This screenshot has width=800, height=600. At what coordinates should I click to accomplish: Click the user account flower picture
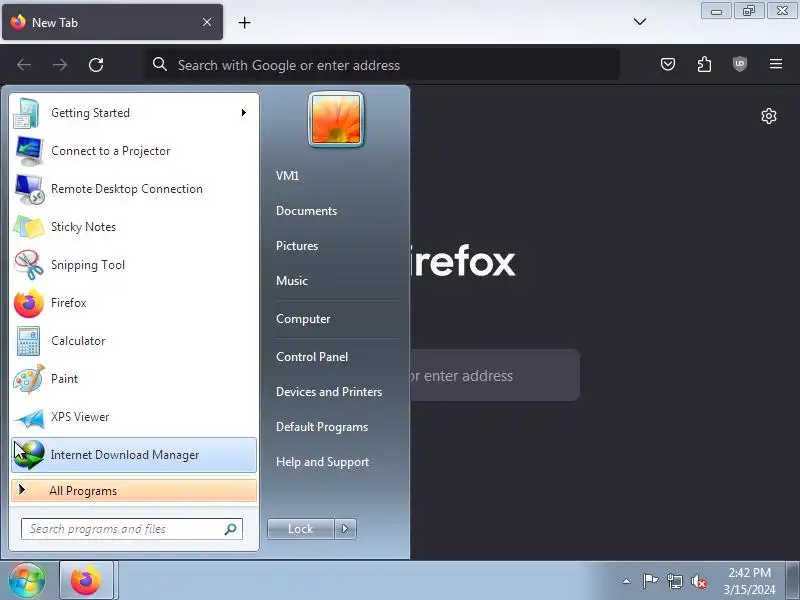pos(336,120)
